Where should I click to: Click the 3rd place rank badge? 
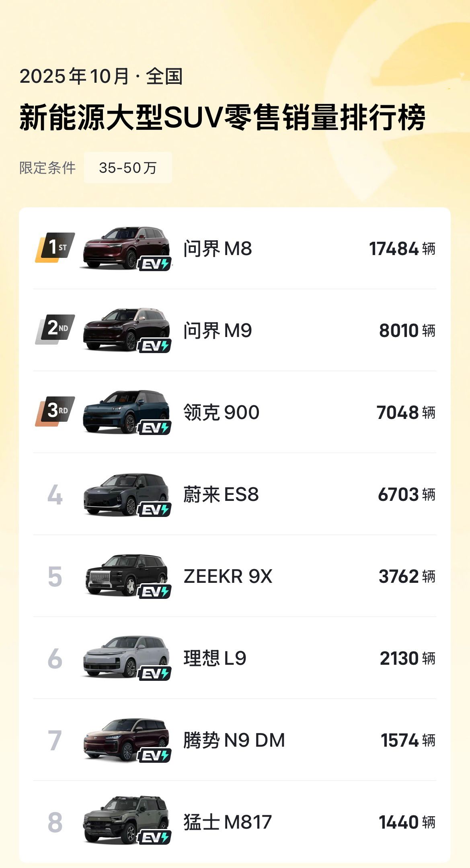coord(55,411)
